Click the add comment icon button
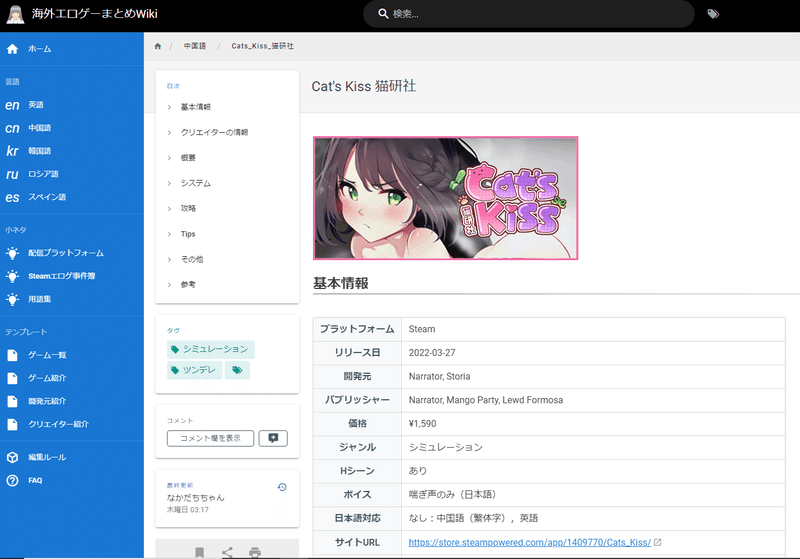Screen dimensions: 800x559 pos(273,438)
